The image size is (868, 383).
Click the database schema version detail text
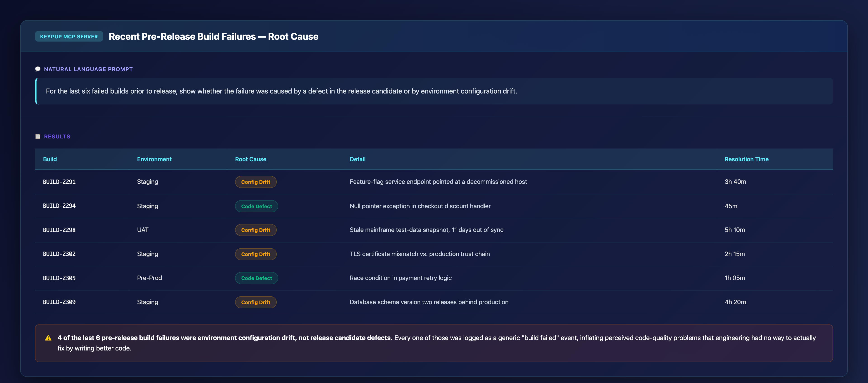tap(429, 302)
